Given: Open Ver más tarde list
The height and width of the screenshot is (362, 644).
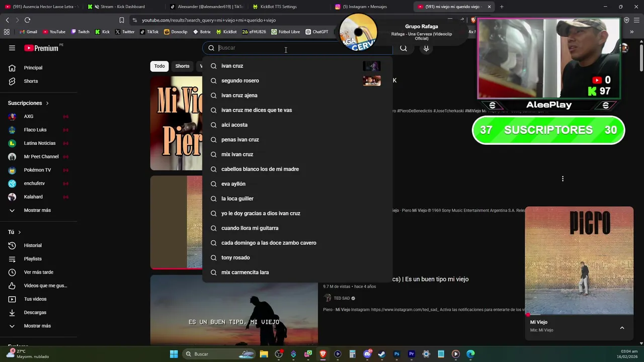Looking at the screenshot, I should (x=39, y=272).
